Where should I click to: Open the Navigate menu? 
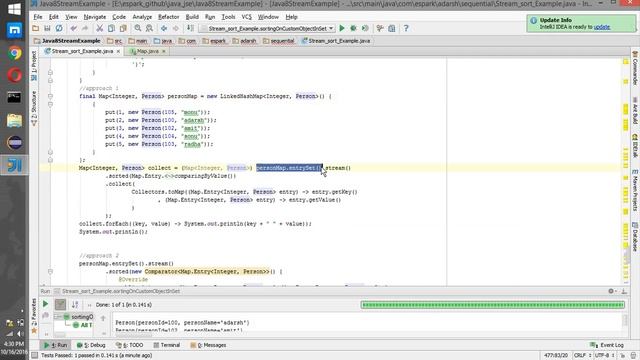[95, 17]
